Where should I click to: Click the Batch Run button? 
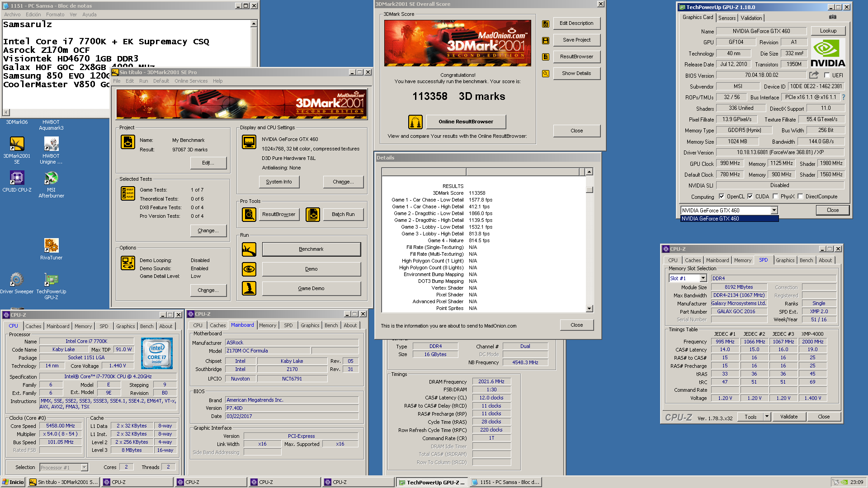tap(343, 214)
